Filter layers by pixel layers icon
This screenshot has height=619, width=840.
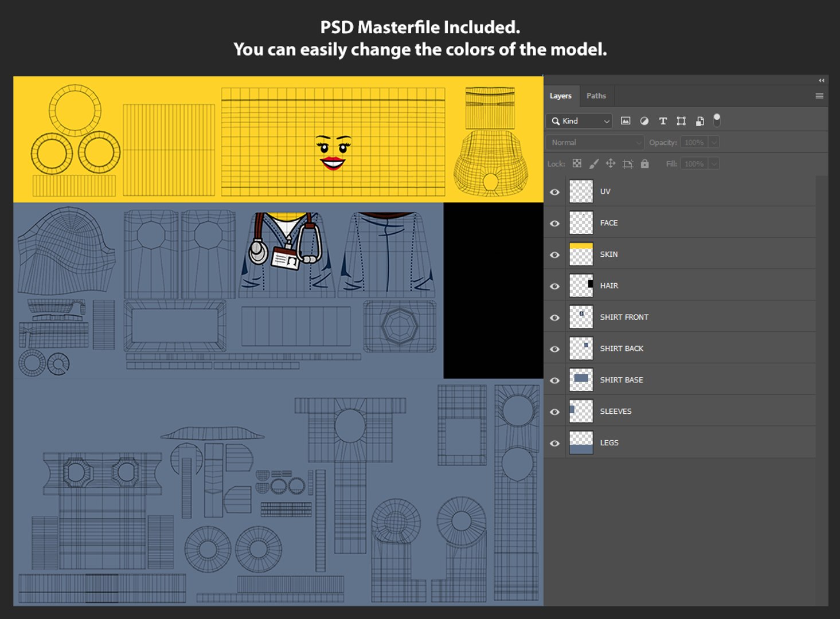click(x=626, y=121)
